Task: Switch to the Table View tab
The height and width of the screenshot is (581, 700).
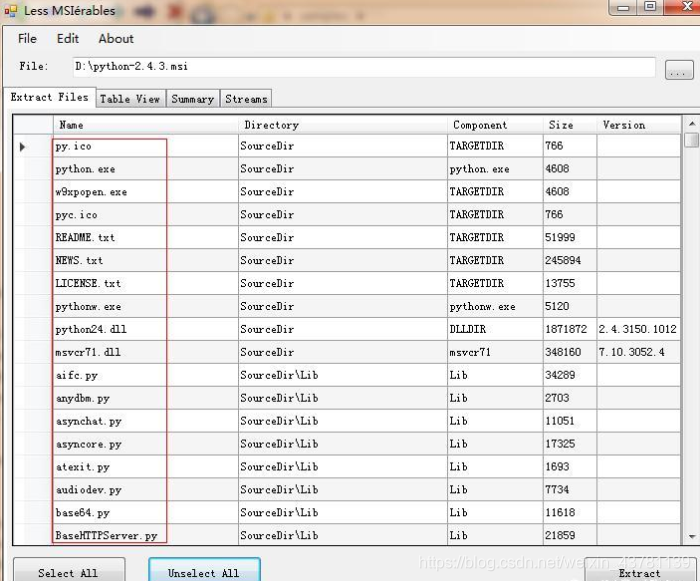Action: point(130,99)
